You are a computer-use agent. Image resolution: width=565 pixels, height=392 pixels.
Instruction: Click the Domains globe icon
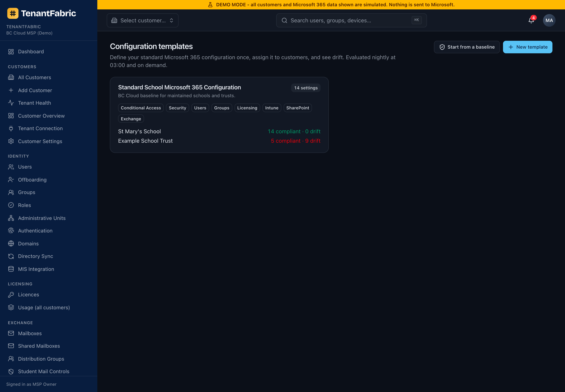[11, 243]
